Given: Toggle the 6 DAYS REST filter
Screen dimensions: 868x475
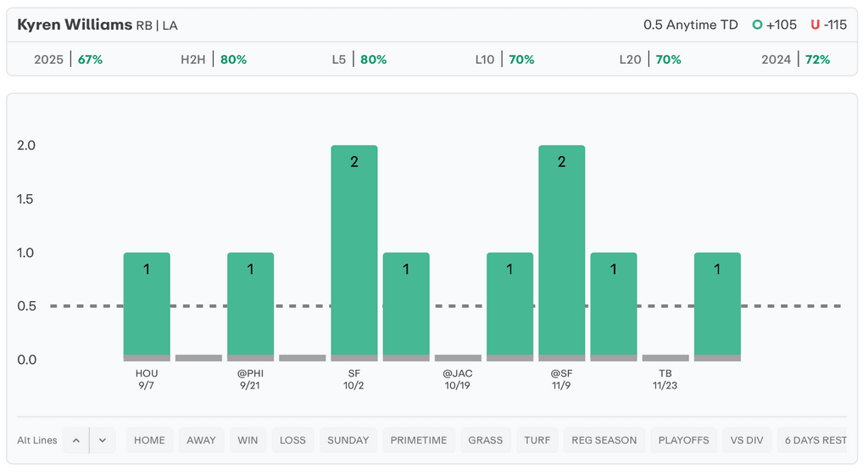Looking at the screenshot, I should tap(815, 440).
